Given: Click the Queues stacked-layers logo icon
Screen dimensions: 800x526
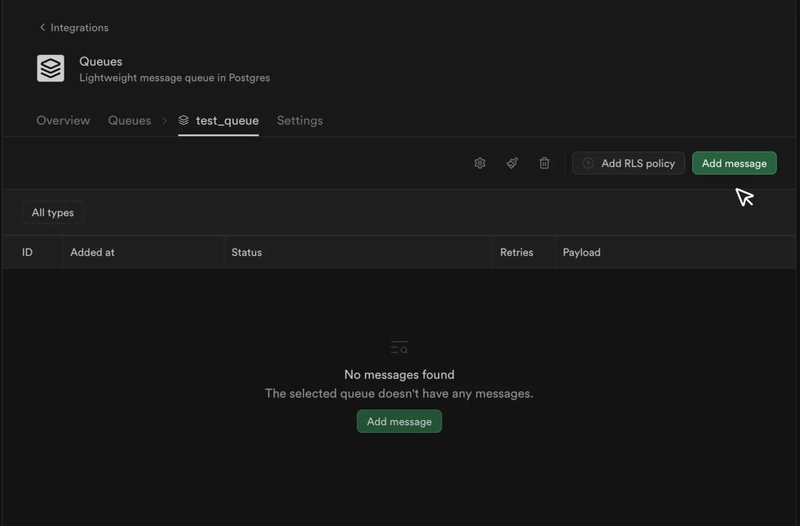Looking at the screenshot, I should click(x=51, y=68).
